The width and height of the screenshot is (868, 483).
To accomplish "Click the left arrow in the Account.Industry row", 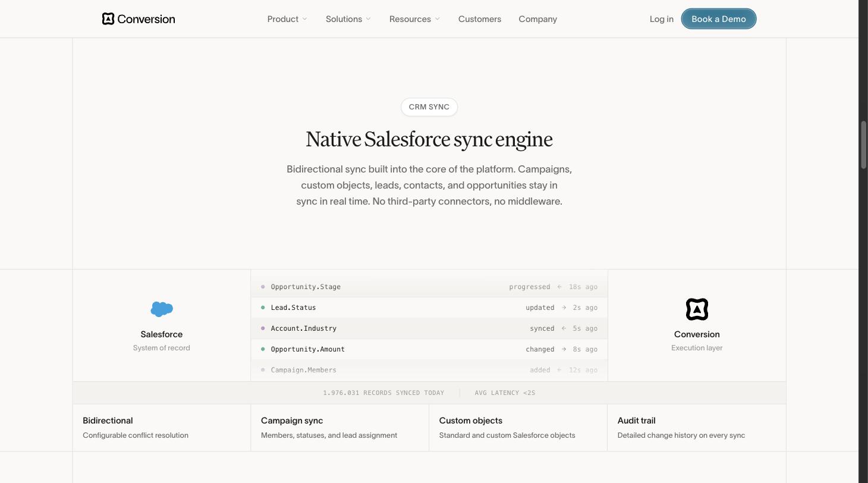I will 564,328.
